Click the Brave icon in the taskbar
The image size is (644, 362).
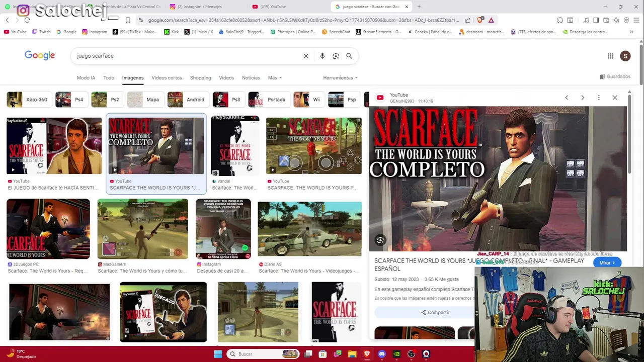367,354
